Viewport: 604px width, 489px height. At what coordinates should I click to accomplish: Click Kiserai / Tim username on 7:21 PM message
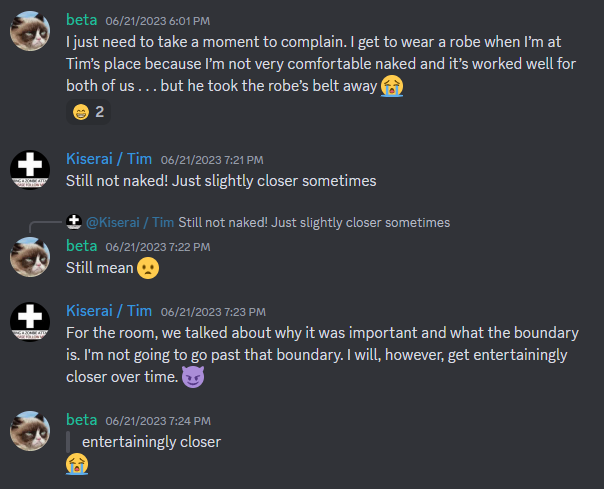click(x=109, y=158)
